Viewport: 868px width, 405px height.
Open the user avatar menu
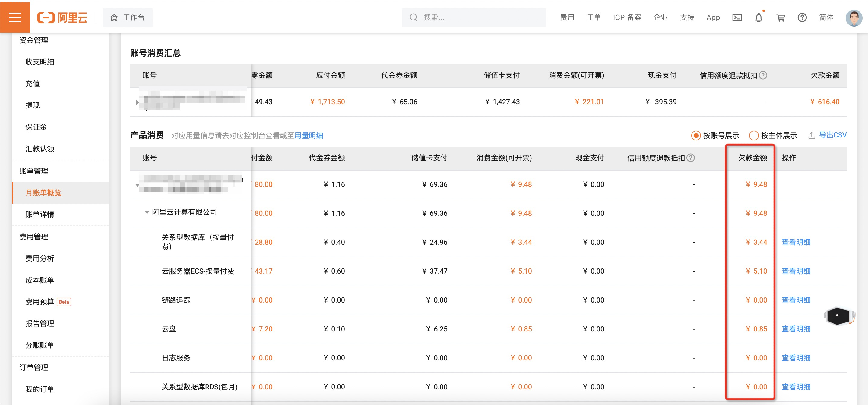pos(854,17)
